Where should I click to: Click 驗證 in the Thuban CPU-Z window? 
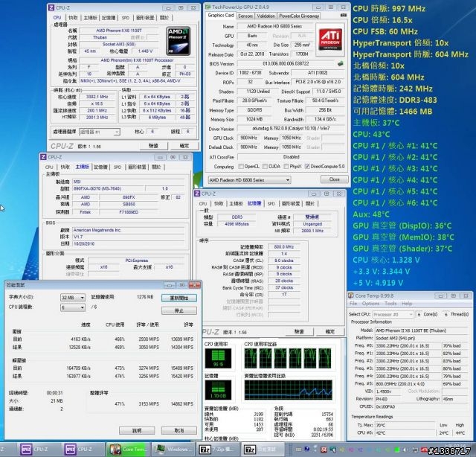[154, 146]
